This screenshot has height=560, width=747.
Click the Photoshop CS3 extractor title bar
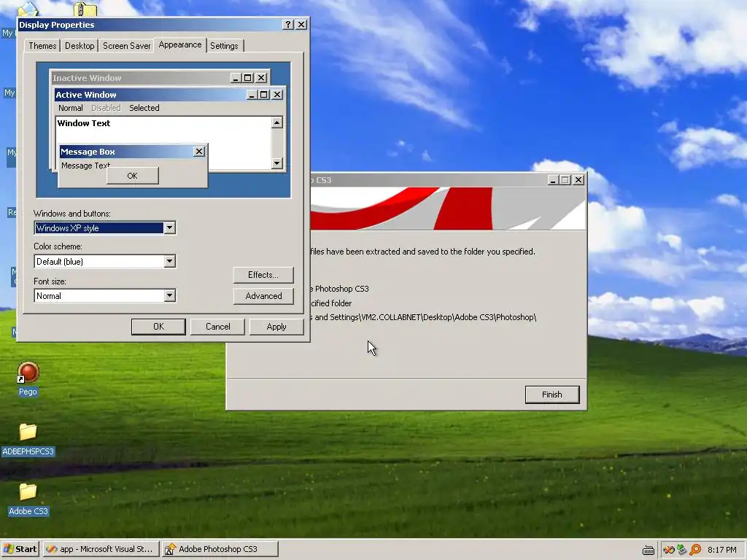click(427, 180)
